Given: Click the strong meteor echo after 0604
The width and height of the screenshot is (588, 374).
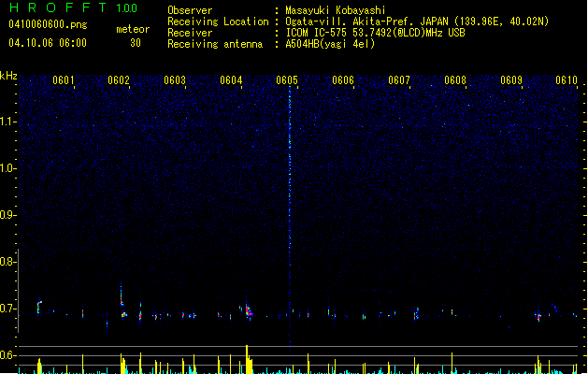Looking at the screenshot, I should [x=249, y=311].
